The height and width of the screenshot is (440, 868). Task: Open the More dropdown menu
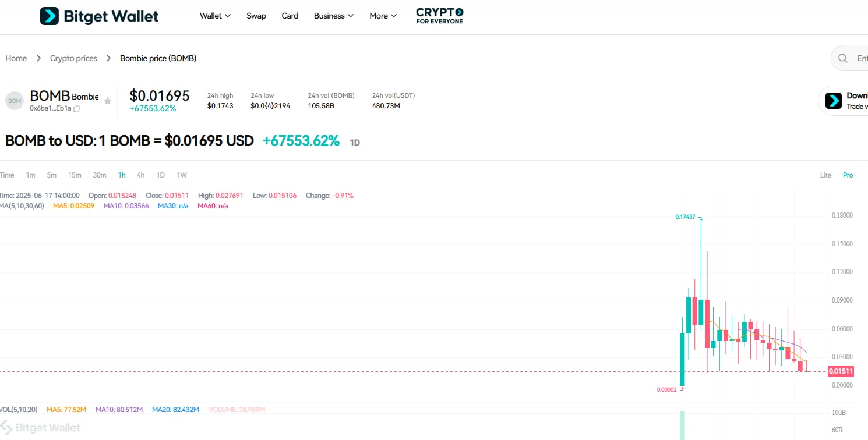(382, 16)
